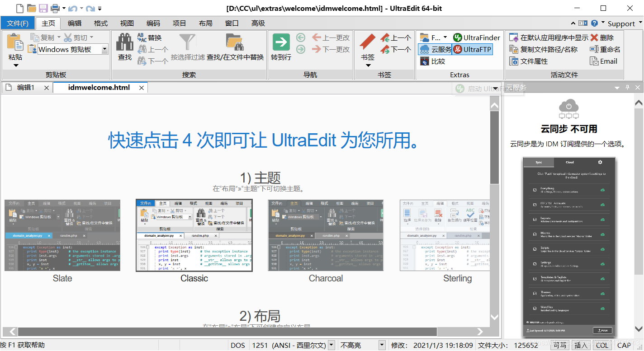Switch to the 编辑 ribbon tab
The image size is (644, 351).
[75, 23]
